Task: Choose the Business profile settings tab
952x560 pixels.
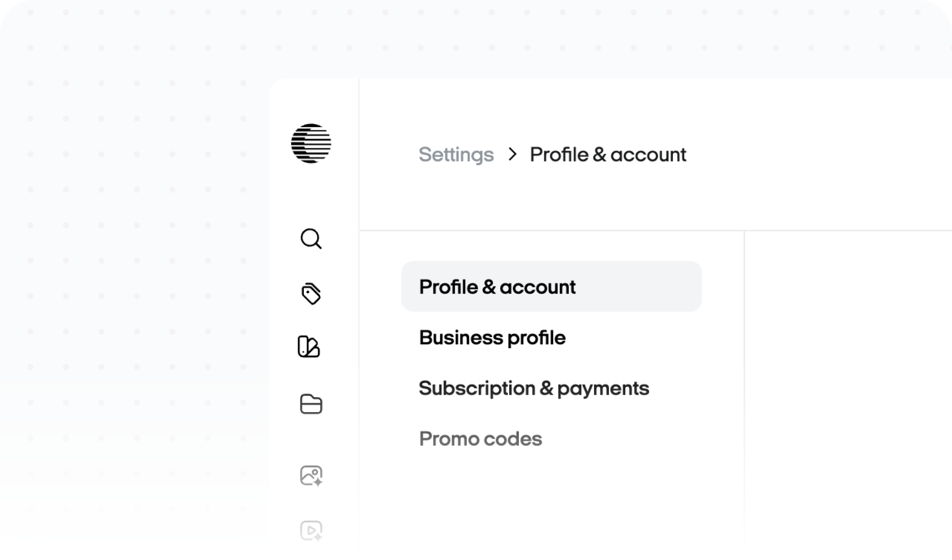Action: 492,337
